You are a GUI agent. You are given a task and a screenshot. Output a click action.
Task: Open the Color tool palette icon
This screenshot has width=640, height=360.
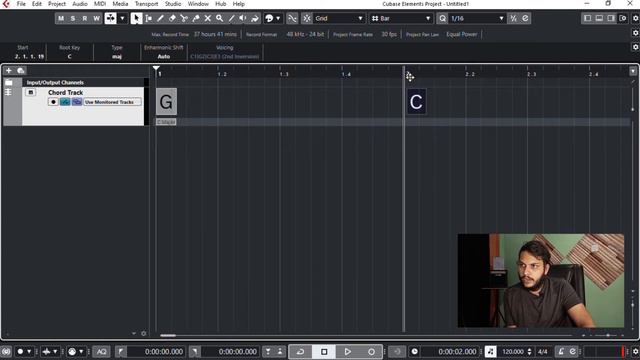(269, 18)
